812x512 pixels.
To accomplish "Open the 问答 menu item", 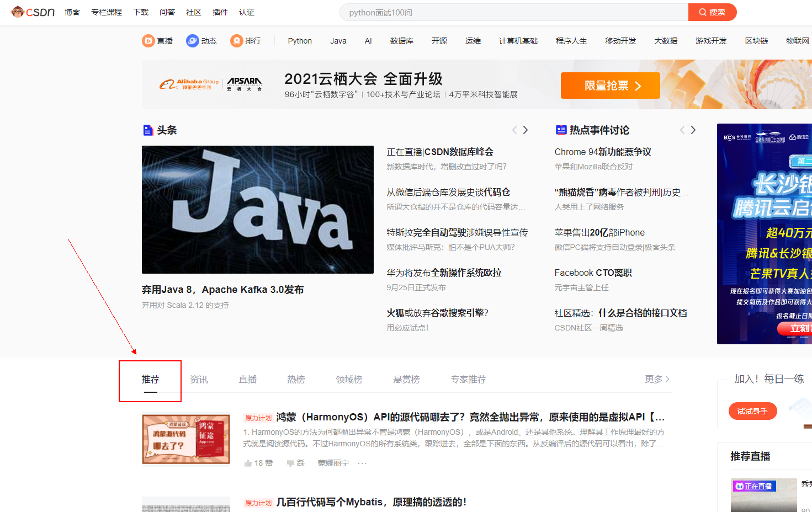I will 167,12.
